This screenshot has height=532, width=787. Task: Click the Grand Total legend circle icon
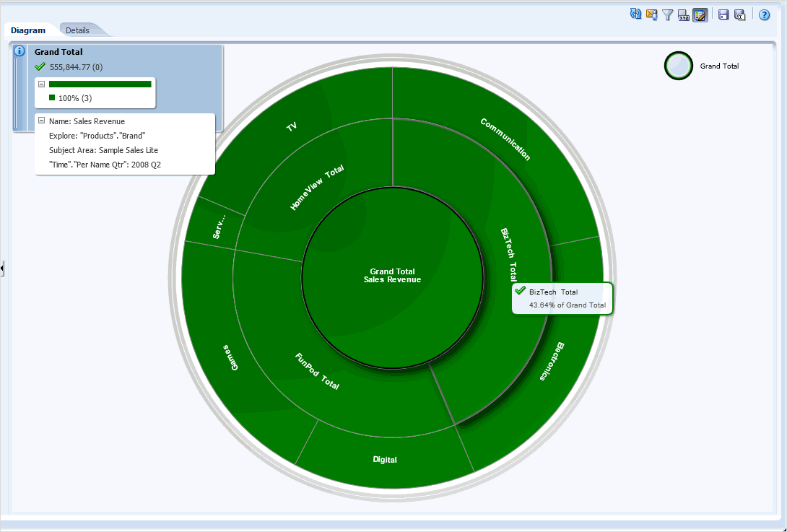678,66
